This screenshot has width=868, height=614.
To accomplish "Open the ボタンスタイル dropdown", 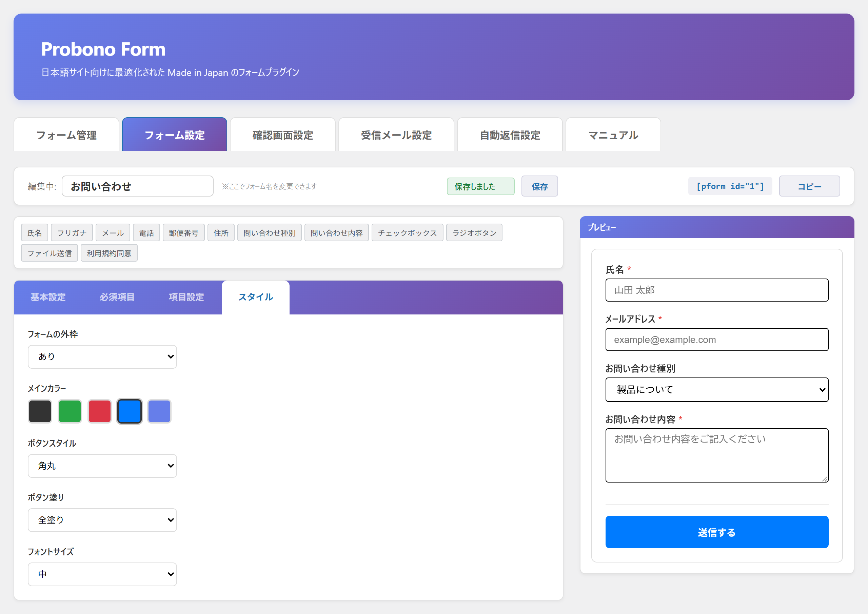I will (102, 466).
